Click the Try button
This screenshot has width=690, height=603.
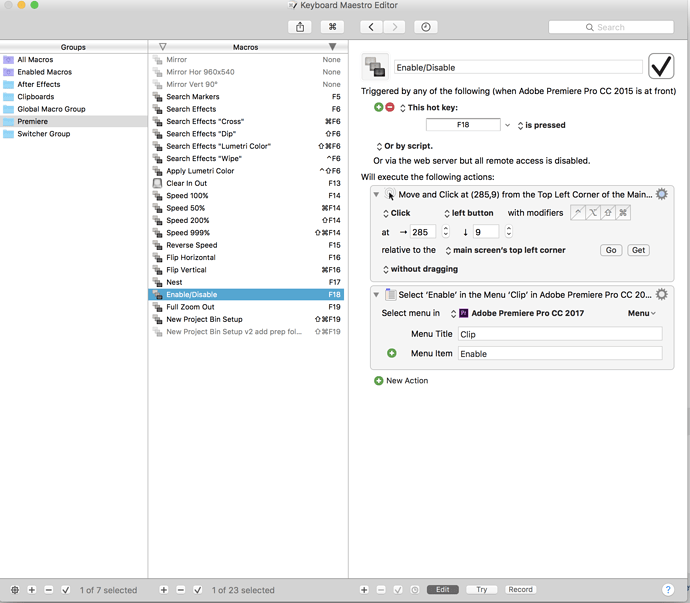pos(481,589)
